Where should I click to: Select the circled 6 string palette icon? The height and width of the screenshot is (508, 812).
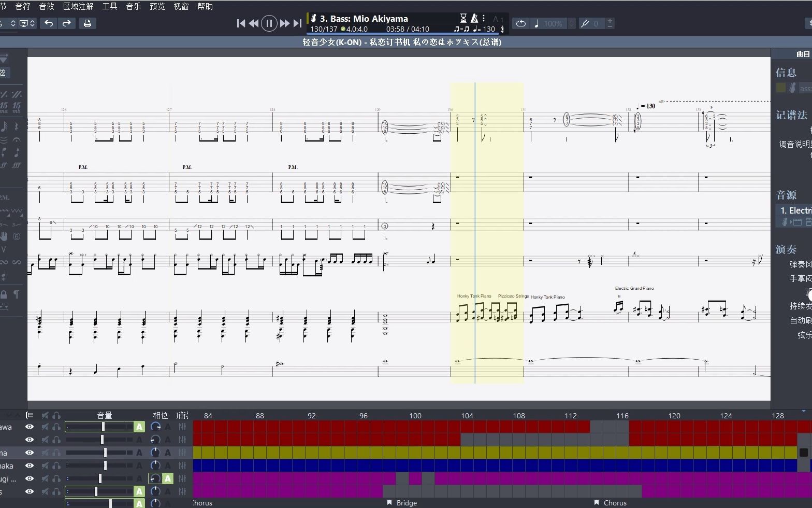[x=17, y=236]
